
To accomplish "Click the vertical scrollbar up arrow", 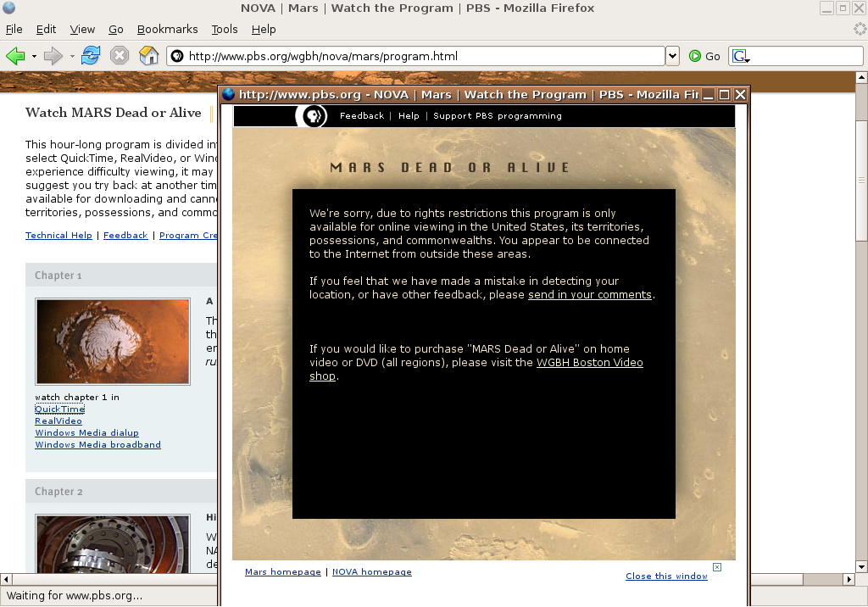I will 861,77.
